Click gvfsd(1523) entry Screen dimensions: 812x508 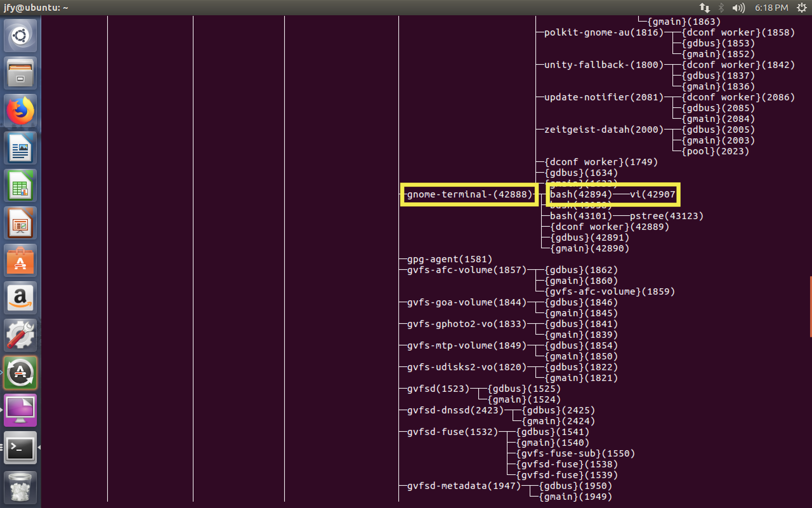438,388
